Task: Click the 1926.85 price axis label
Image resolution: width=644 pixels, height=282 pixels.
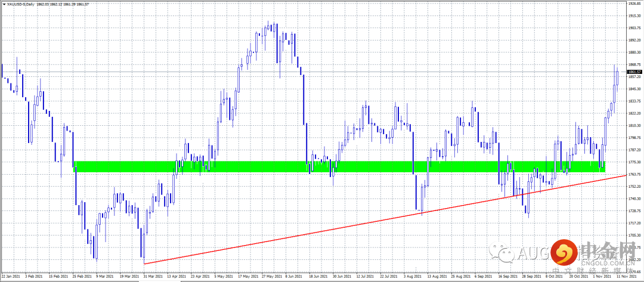Action: pyautogui.click(x=635, y=4)
